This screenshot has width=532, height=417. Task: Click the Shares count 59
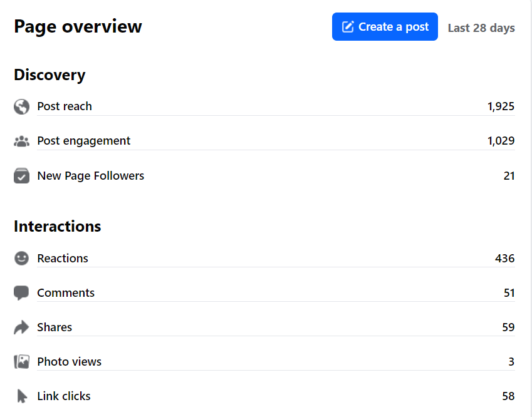point(508,327)
